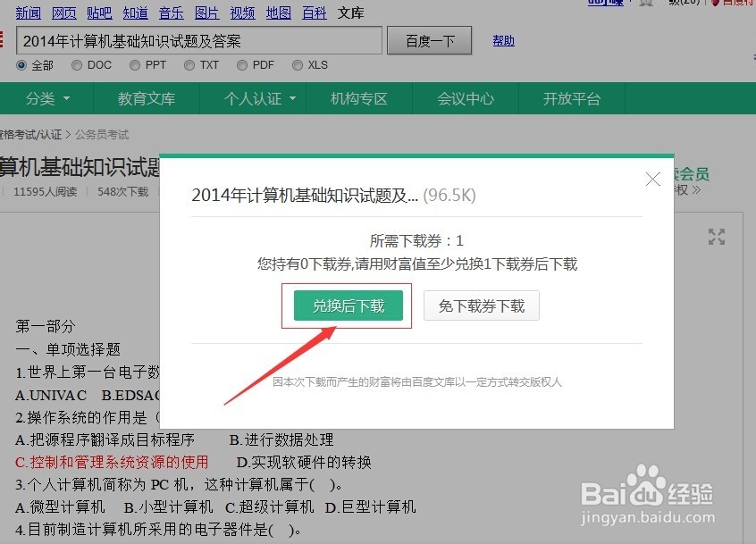756x544 pixels.
Task: Go to 图片 link in top navigation
Action: coord(206,13)
